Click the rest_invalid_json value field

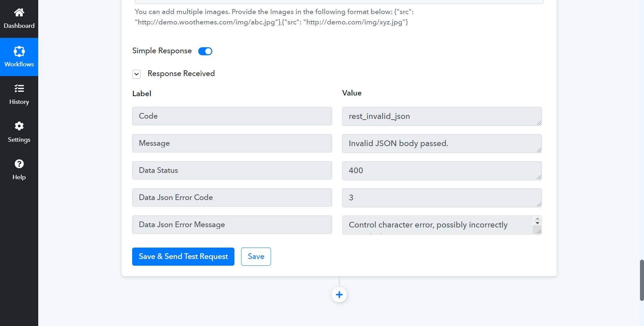442,116
